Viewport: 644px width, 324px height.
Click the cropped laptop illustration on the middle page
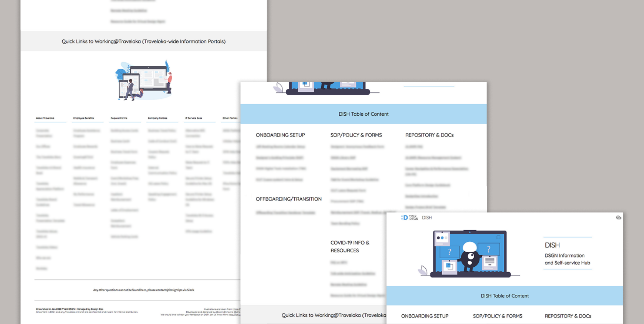pos(326,88)
